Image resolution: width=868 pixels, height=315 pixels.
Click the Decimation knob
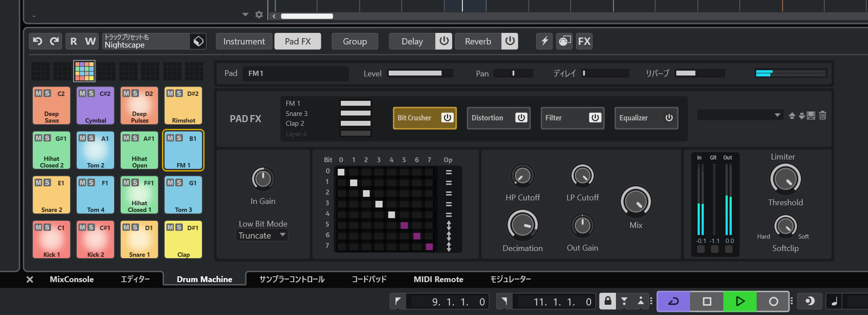[523, 225]
